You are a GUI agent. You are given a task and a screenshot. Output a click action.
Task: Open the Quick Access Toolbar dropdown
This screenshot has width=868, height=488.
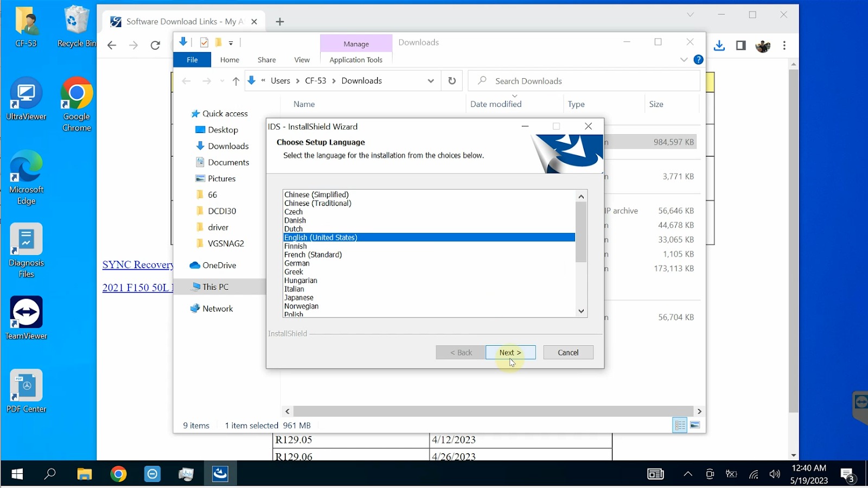pyautogui.click(x=231, y=42)
